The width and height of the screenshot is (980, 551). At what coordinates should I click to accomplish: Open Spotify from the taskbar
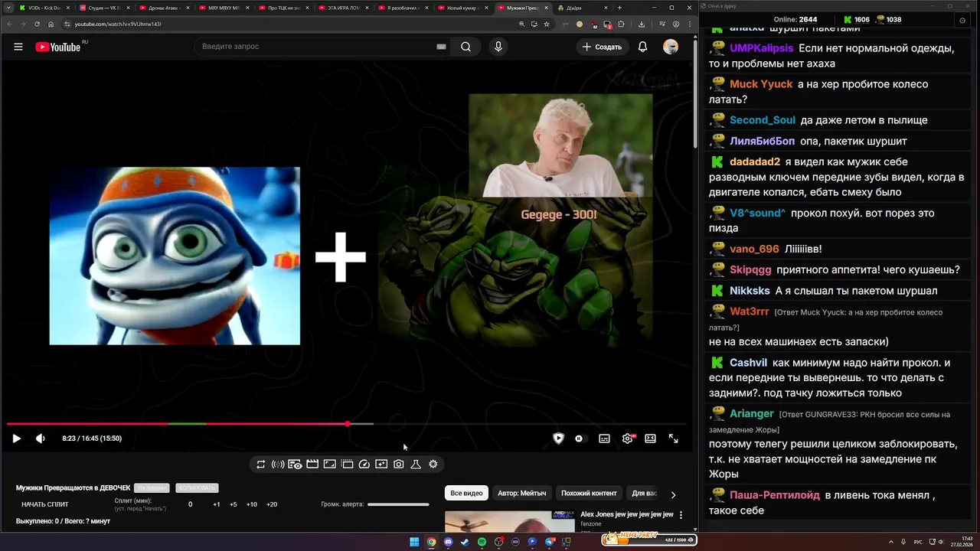click(x=482, y=542)
